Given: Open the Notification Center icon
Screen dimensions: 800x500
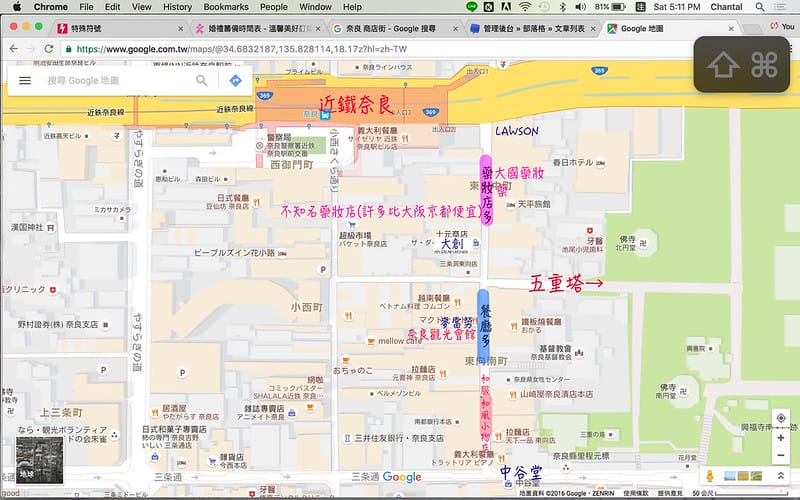Looking at the screenshot, I should (780, 7).
